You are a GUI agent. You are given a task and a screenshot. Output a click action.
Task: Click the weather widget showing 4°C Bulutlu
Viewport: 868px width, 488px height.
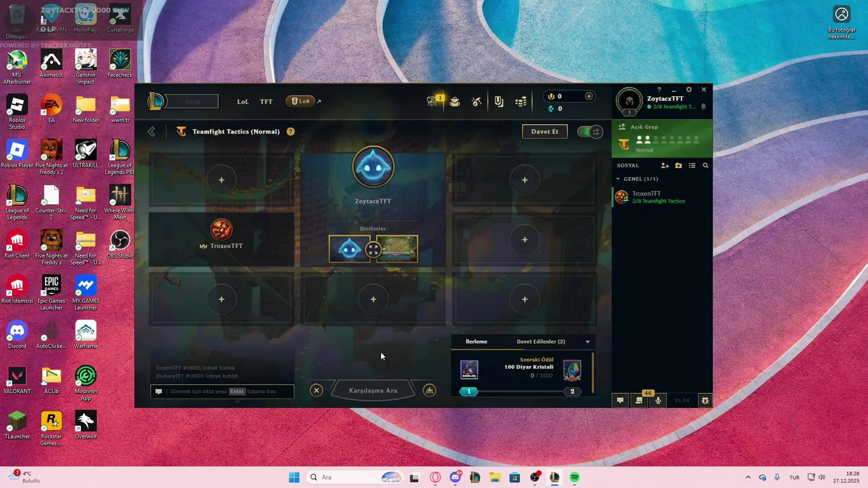point(24,477)
